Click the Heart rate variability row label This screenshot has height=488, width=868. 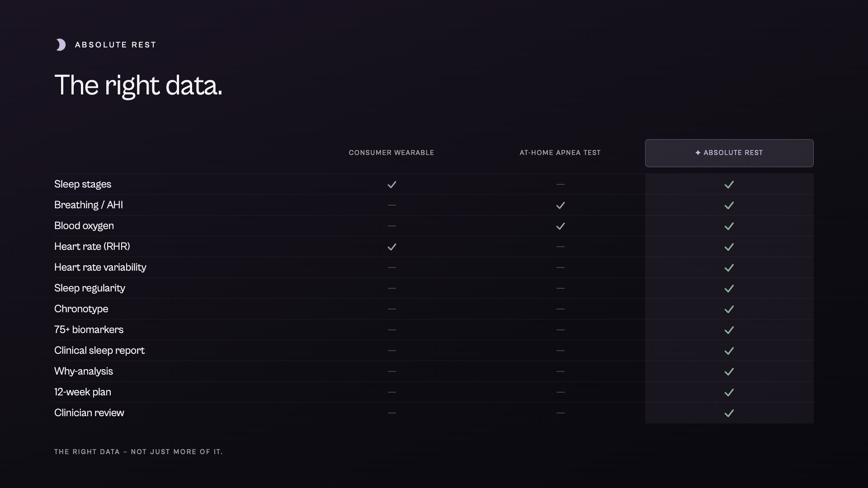(x=100, y=267)
